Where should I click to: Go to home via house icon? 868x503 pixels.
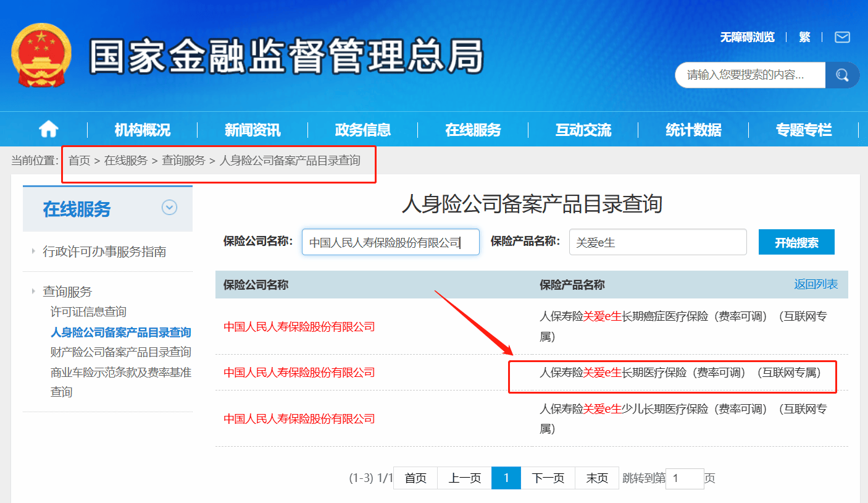(x=49, y=130)
